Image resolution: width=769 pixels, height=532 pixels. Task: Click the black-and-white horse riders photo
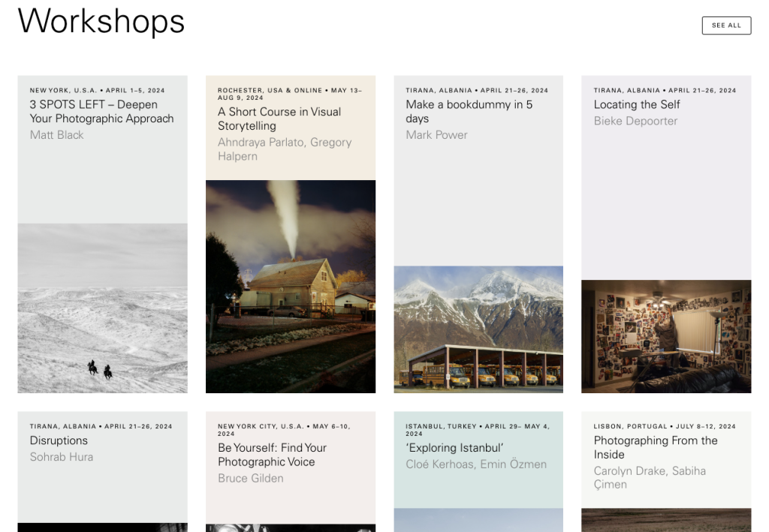click(x=102, y=308)
